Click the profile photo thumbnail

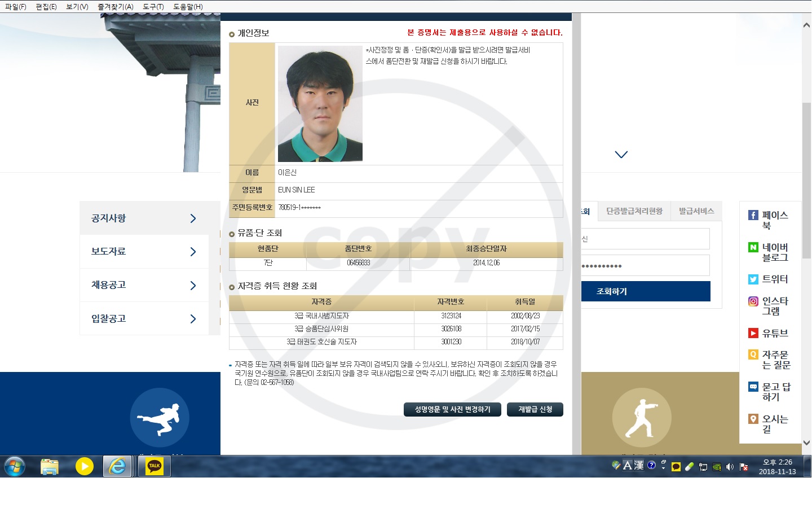point(320,104)
